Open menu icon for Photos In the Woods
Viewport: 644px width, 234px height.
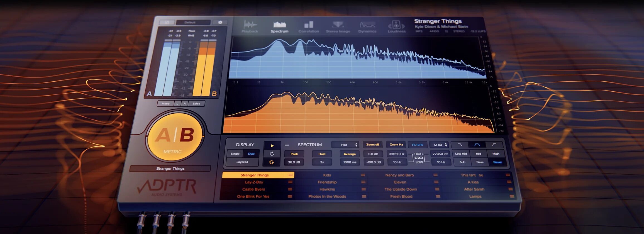point(364,196)
